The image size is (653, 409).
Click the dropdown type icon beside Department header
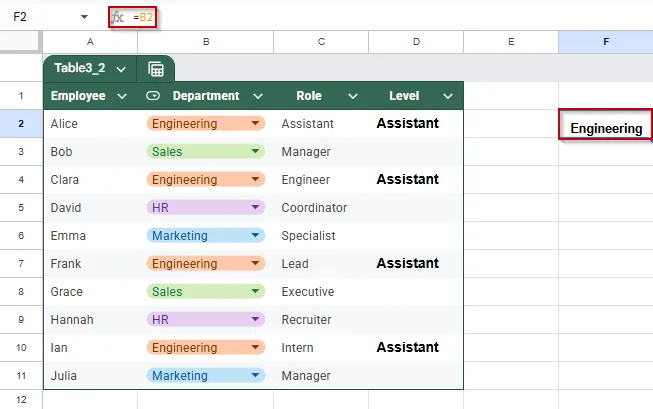153,96
